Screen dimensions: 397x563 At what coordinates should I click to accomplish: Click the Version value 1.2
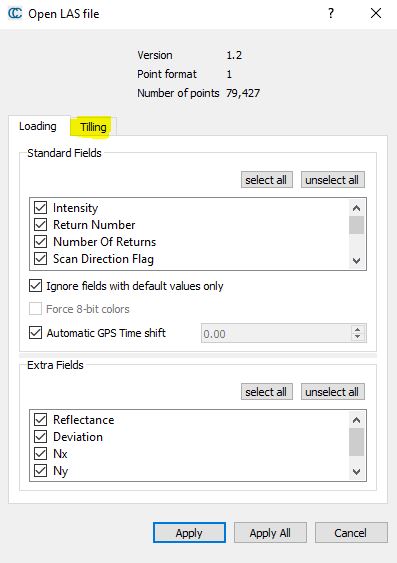[x=234, y=55]
